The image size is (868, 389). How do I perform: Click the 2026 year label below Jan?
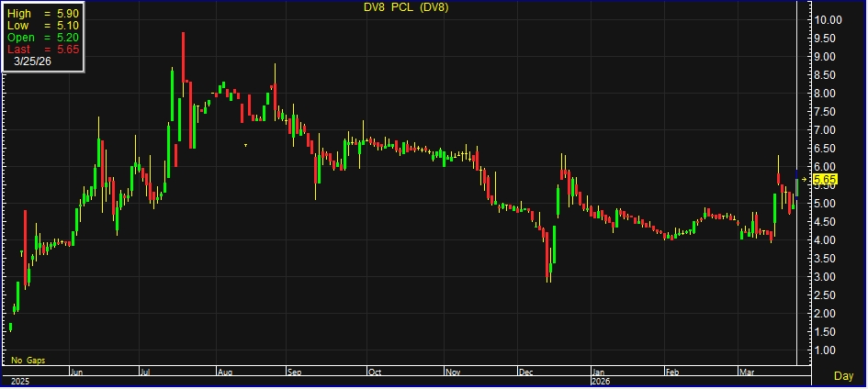pos(600,381)
